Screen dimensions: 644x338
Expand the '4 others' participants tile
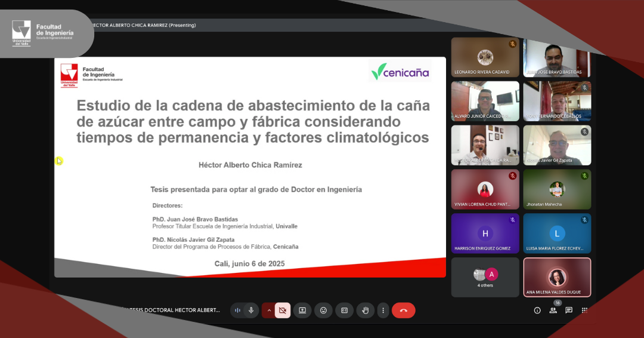[x=485, y=277]
